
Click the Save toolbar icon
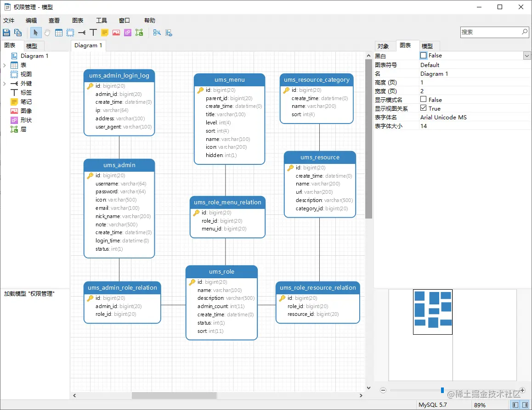6,33
